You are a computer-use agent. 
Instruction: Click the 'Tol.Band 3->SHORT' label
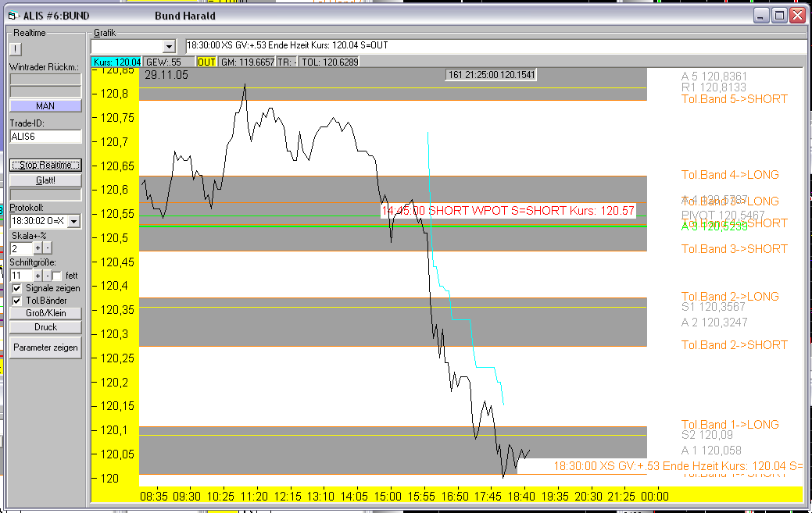click(x=735, y=249)
